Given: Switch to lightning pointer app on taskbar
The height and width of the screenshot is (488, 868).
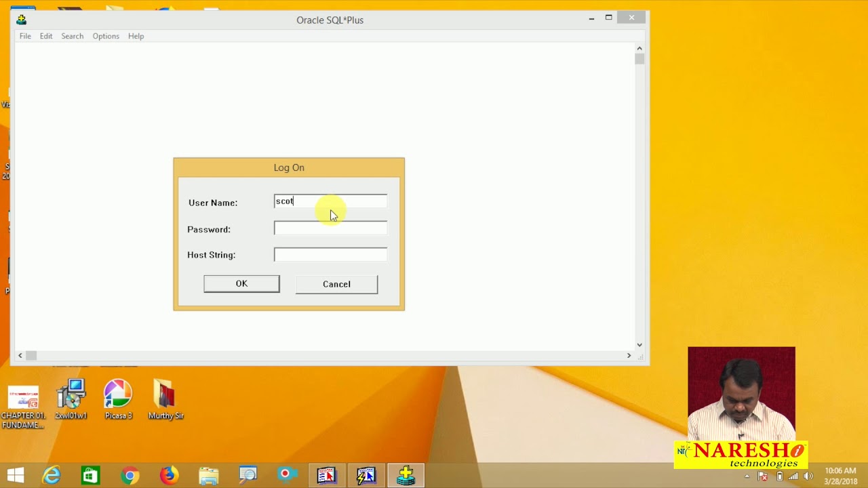Looking at the screenshot, I should 366,476.
